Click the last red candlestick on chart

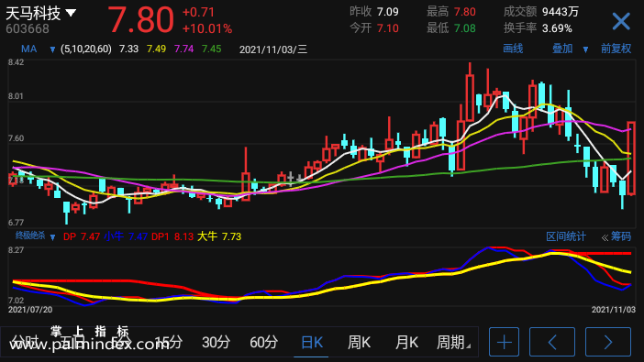[x=631, y=158]
